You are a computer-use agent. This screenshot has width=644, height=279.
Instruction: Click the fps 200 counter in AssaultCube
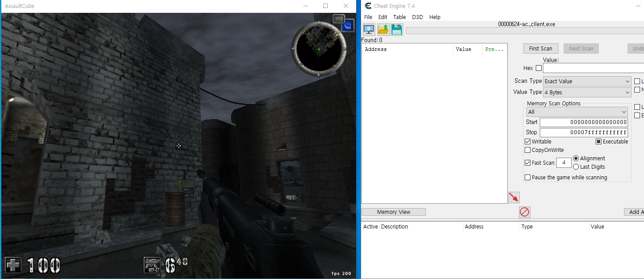tap(341, 274)
